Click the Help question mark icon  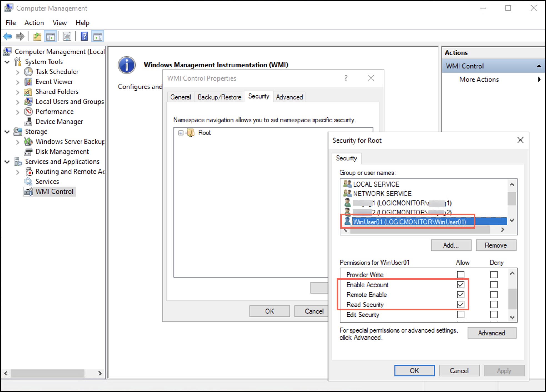point(84,36)
